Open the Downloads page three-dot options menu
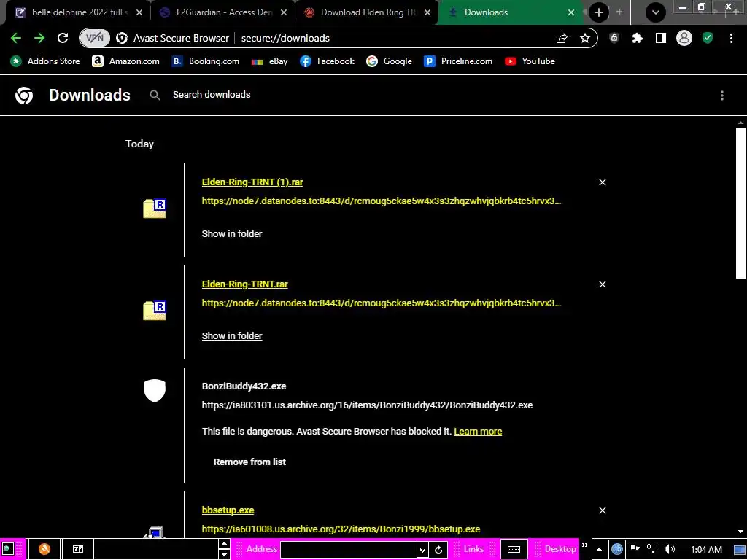747x560 pixels. (722, 96)
